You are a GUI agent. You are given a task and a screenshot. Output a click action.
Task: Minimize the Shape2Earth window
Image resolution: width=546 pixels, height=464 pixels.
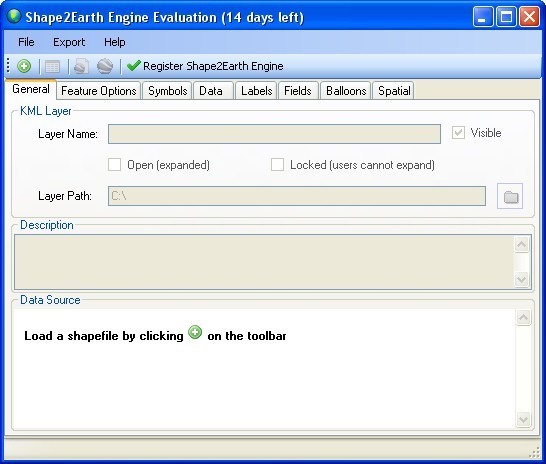483,17
